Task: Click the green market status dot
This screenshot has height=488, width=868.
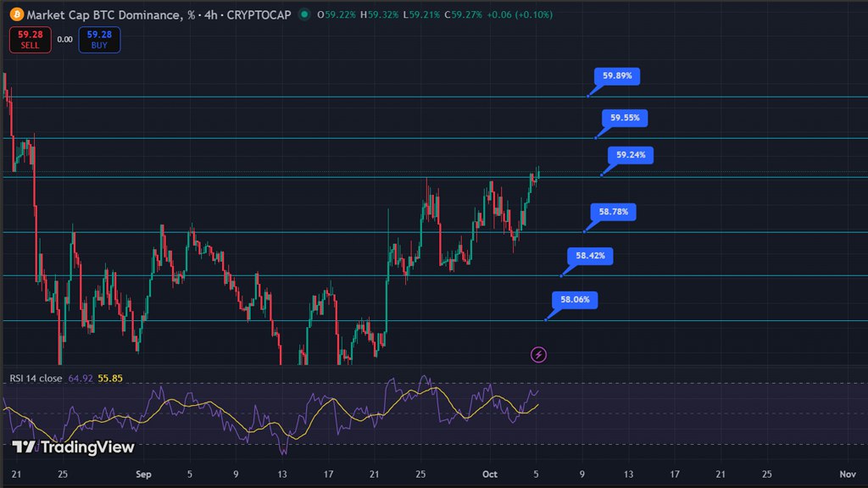Action: point(303,14)
